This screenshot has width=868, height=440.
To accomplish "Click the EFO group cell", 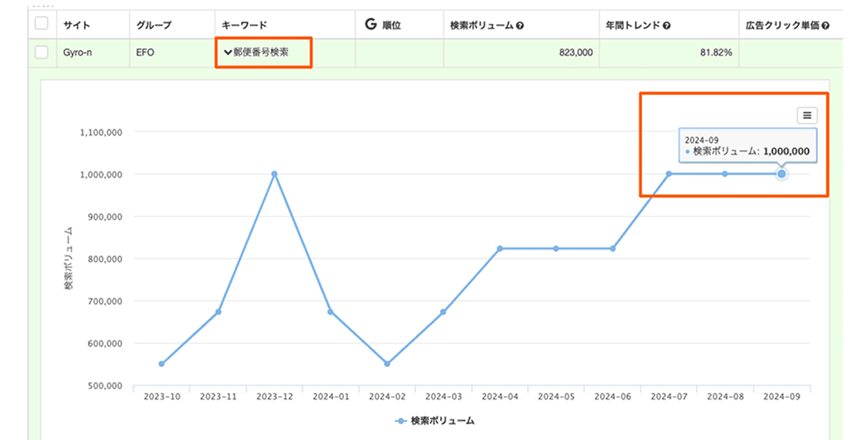I will point(145,52).
